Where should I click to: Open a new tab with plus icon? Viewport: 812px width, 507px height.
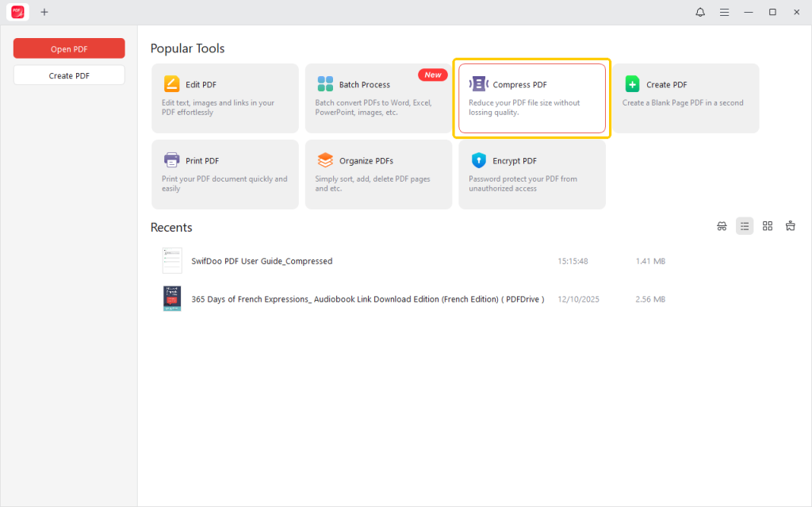coord(44,12)
